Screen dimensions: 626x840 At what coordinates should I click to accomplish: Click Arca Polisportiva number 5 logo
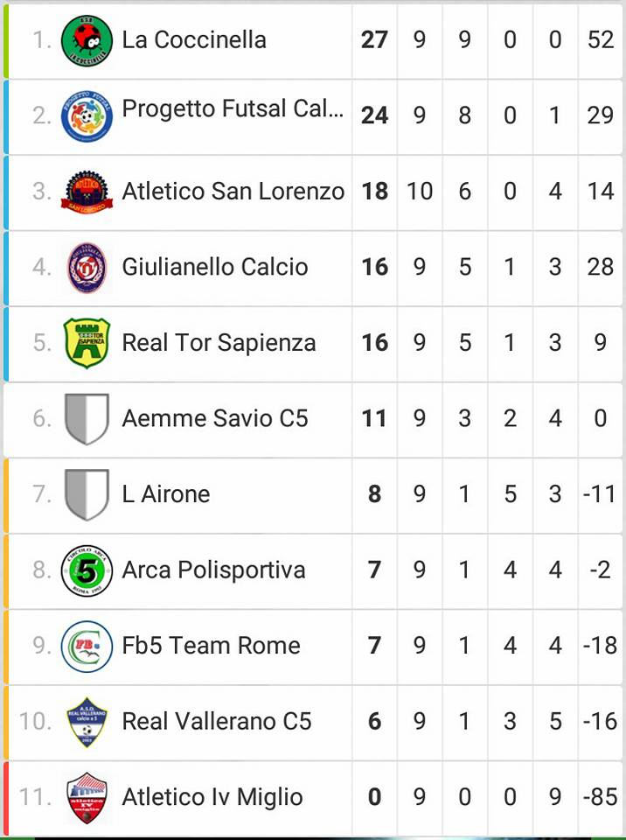coord(87,570)
